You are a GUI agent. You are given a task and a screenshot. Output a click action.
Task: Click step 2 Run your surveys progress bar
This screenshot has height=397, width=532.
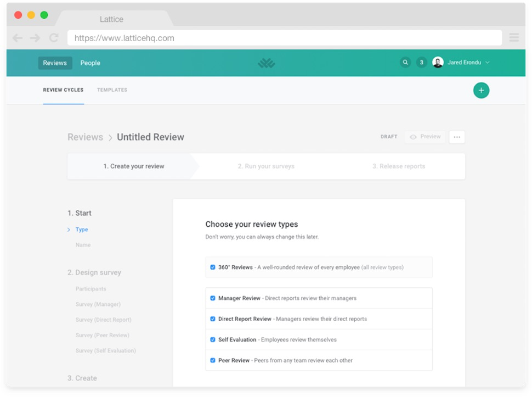[x=266, y=166]
